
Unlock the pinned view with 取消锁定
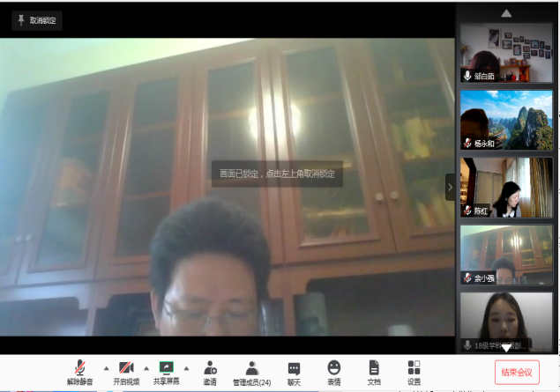(37, 19)
